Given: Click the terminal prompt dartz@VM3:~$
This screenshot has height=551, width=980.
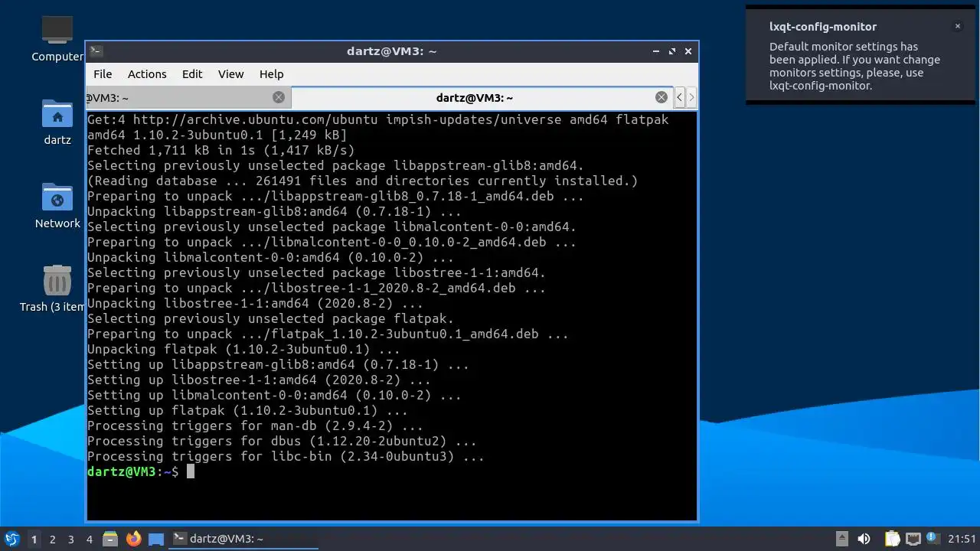Looking at the screenshot, I should tap(132, 471).
